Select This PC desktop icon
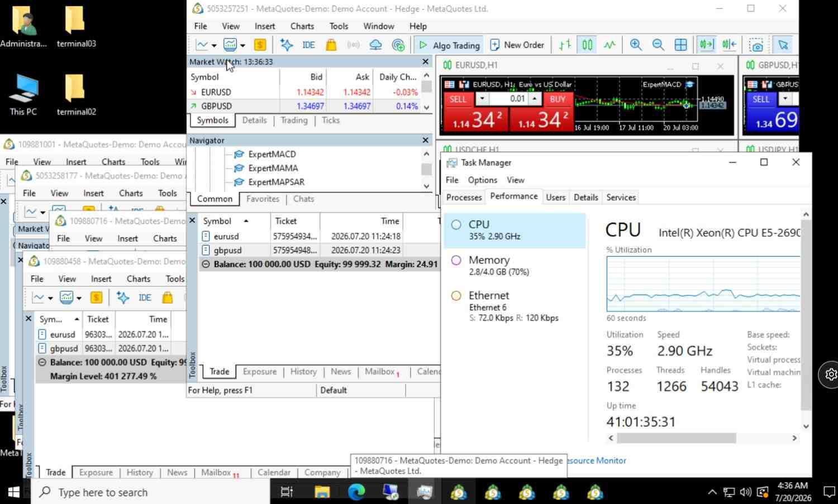 (x=23, y=95)
